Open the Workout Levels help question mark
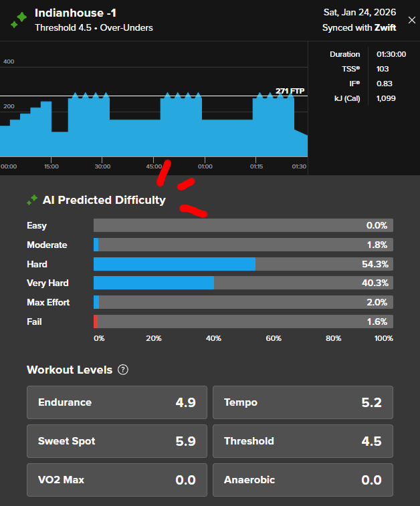This screenshot has width=420, height=506. pyautogui.click(x=123, y=370)
